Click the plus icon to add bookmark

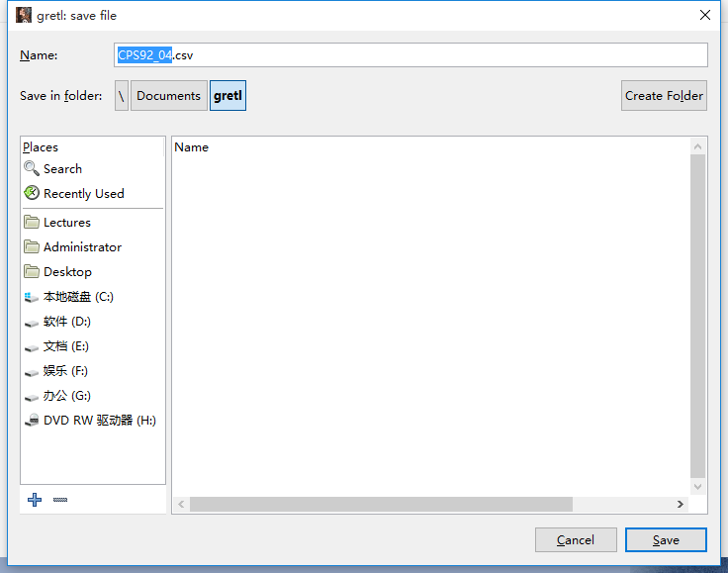(x=35, y=500)
